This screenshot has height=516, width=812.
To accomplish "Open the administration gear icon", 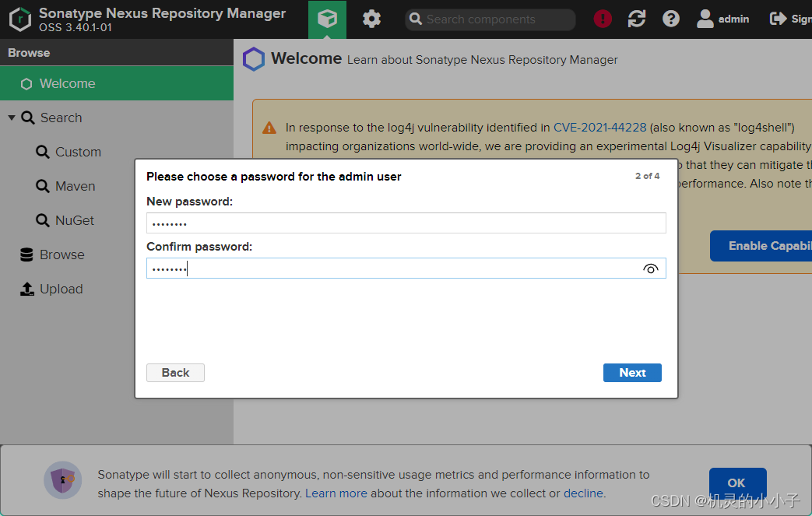I will tap(371, 19).
